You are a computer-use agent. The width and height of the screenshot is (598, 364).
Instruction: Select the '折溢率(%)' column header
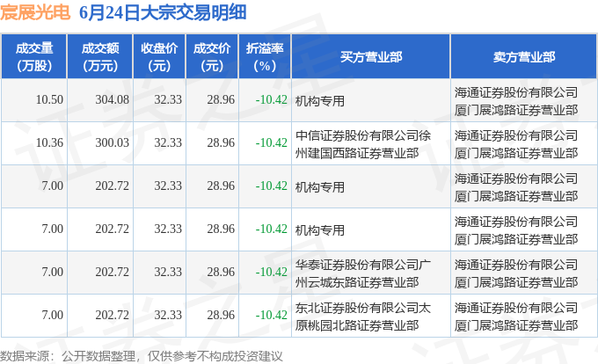coord(265,57)
